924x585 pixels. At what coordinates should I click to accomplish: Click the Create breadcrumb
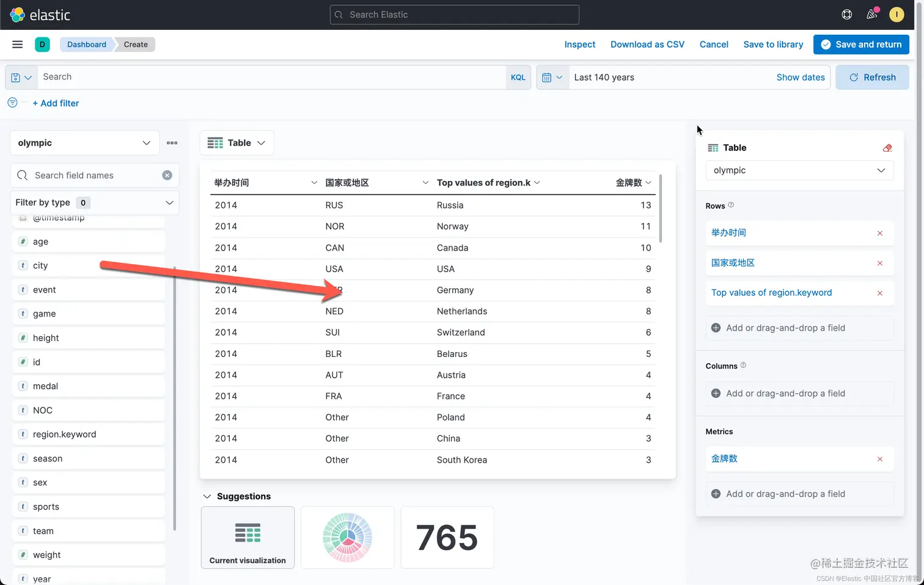(x=136, y=45)
